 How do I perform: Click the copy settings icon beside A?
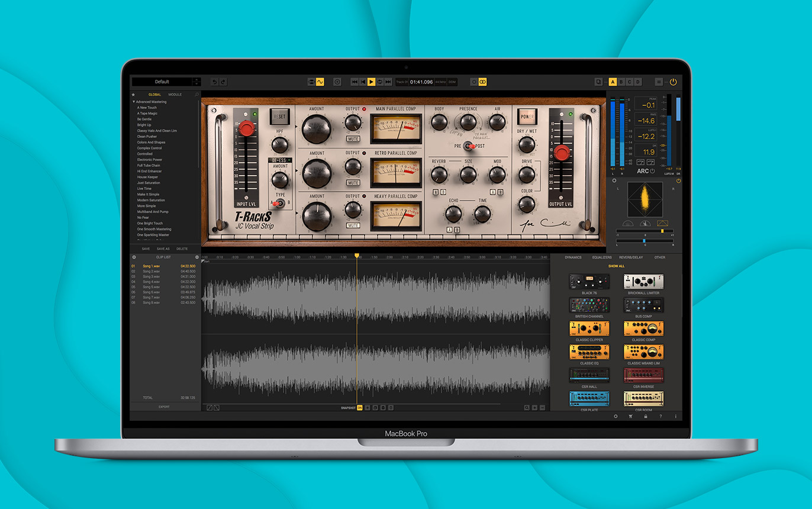(598, 82)
